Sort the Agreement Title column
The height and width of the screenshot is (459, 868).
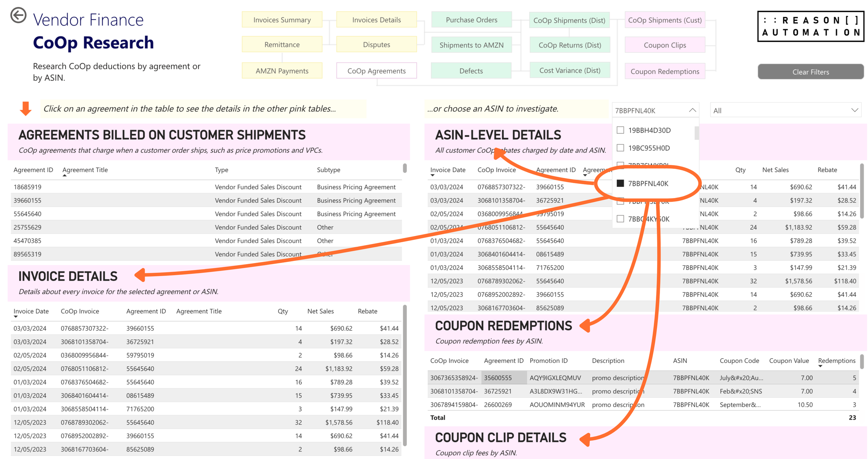click(x=85, y=170)
